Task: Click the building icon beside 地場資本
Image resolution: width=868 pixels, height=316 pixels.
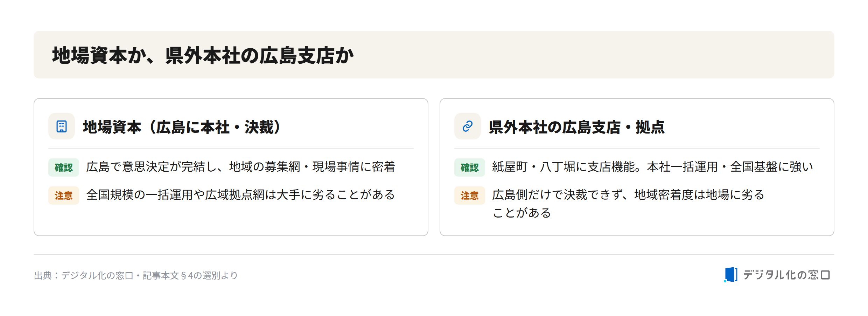Action: tap(62, 126)
